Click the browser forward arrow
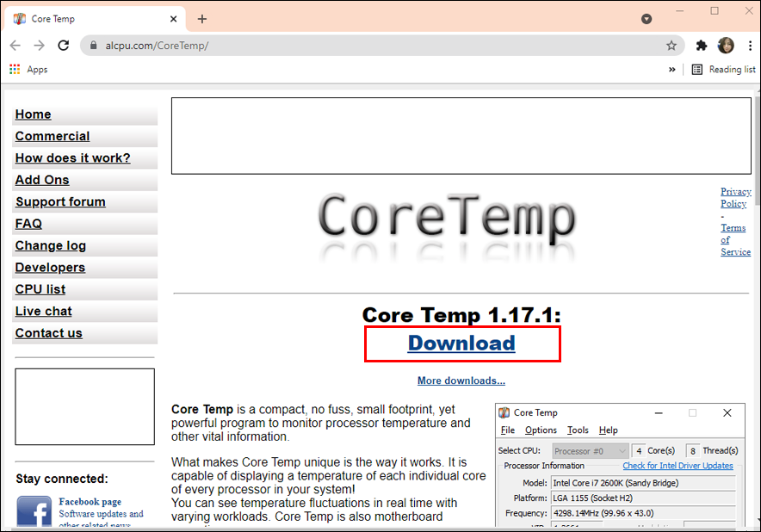 pyautogui.click(x=40, y=46)
